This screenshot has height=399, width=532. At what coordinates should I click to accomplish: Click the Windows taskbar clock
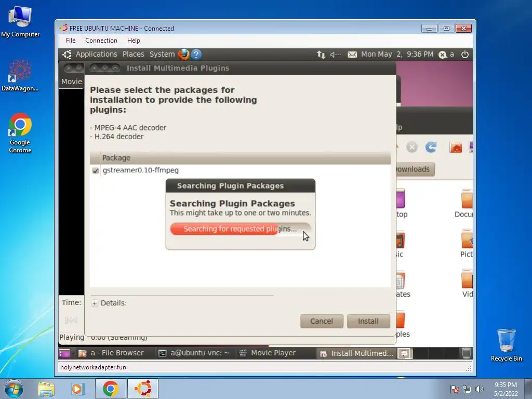click(x=506, y=389)
